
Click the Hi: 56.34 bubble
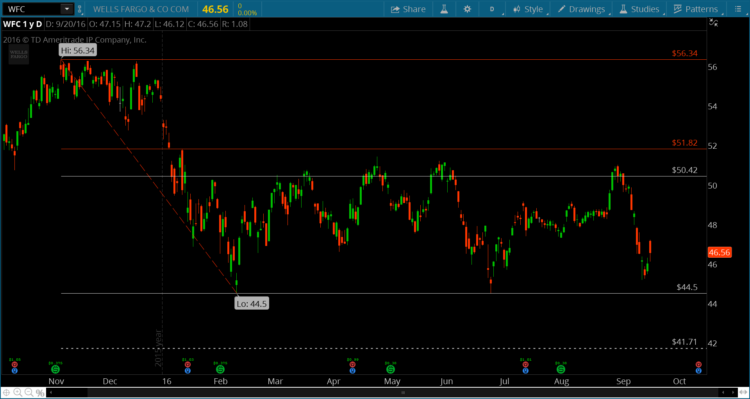point(77,50)
